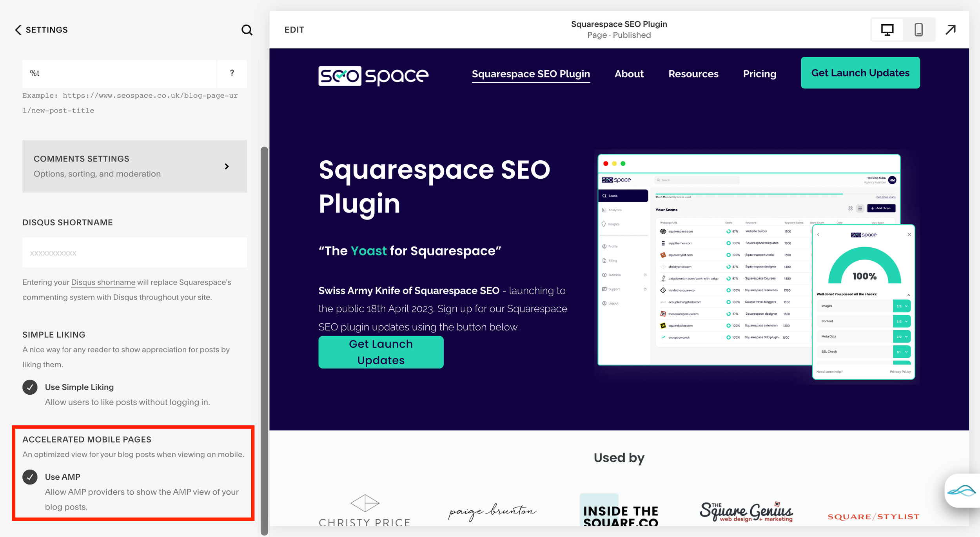Screen dimensions: 980x537
Task: Open Comments Settings panel
Action: (134, 166)
